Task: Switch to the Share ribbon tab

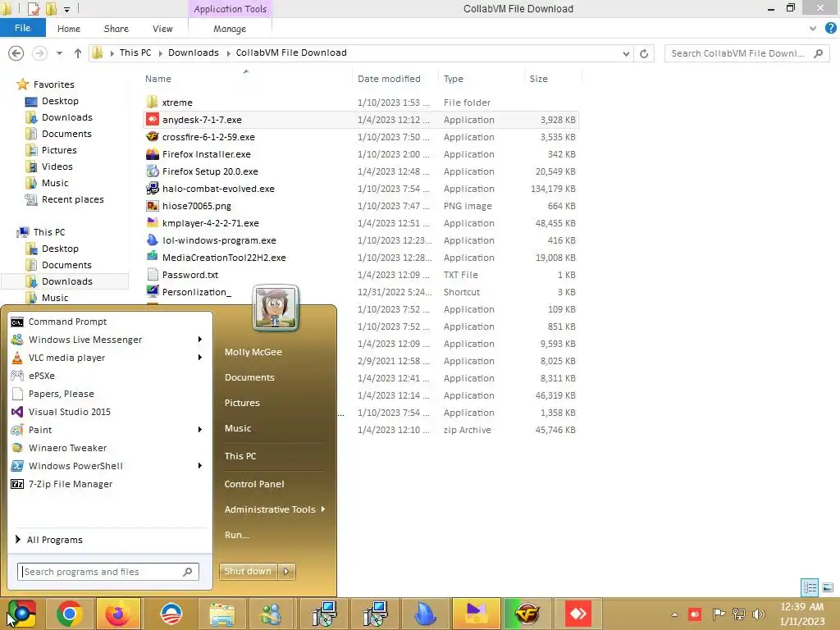Action: (116, 29)
